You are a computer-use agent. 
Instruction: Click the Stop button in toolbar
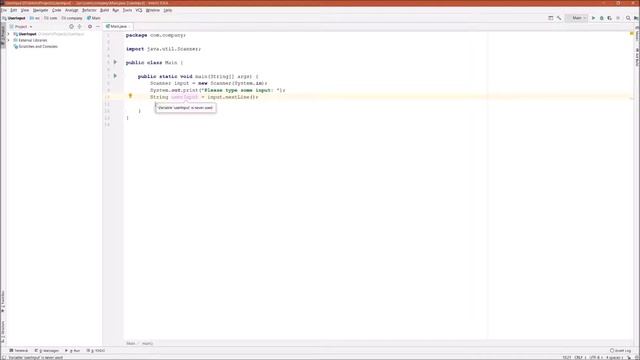tap(618, 18)
